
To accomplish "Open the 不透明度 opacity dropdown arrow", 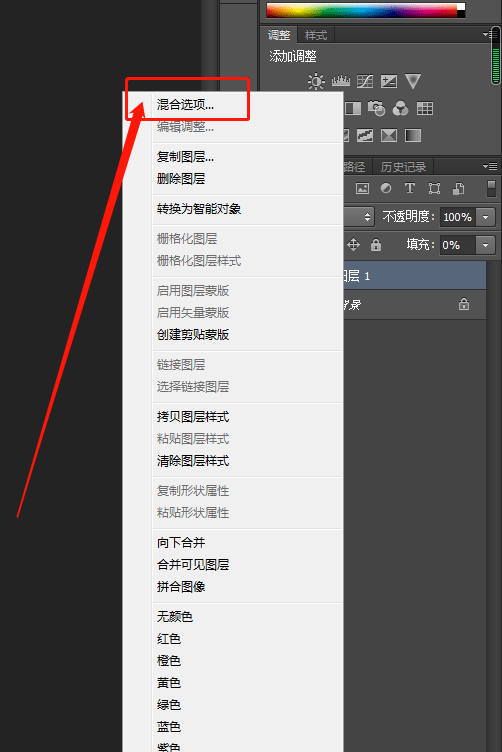I will coord(485,217).
